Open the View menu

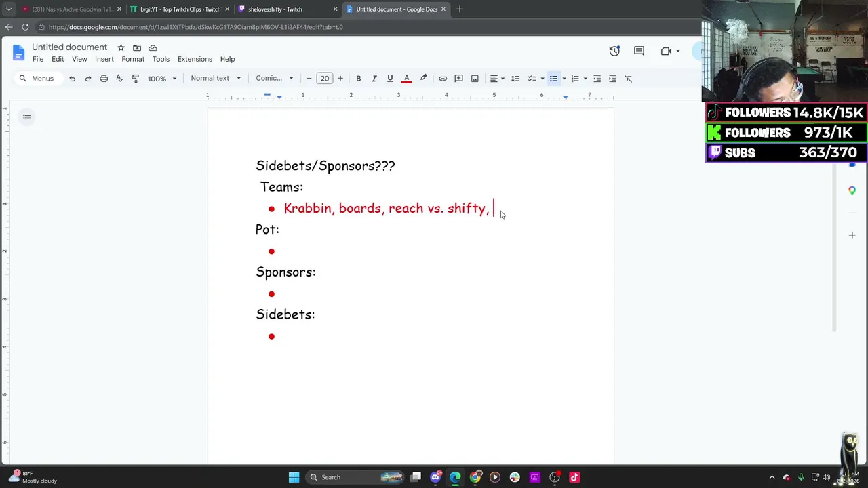click(79, 59)
